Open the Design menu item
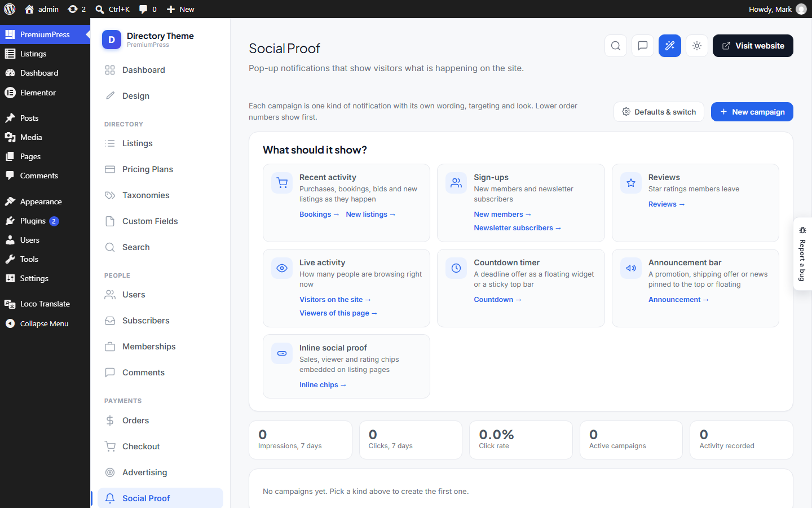This screenshot has width=812, height=508. (160, 96)
